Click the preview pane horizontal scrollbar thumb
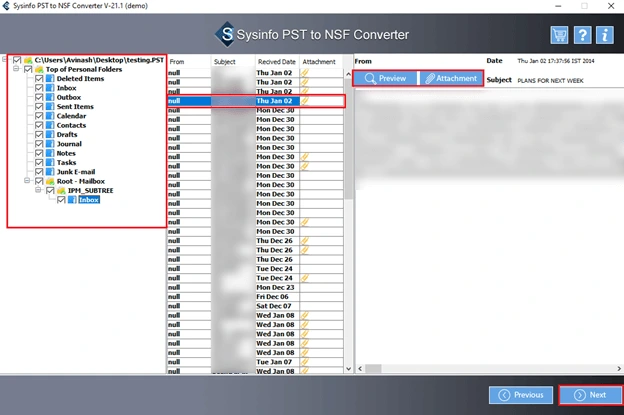The width and height of the screenshot is (624, 415). pos(373,369)
